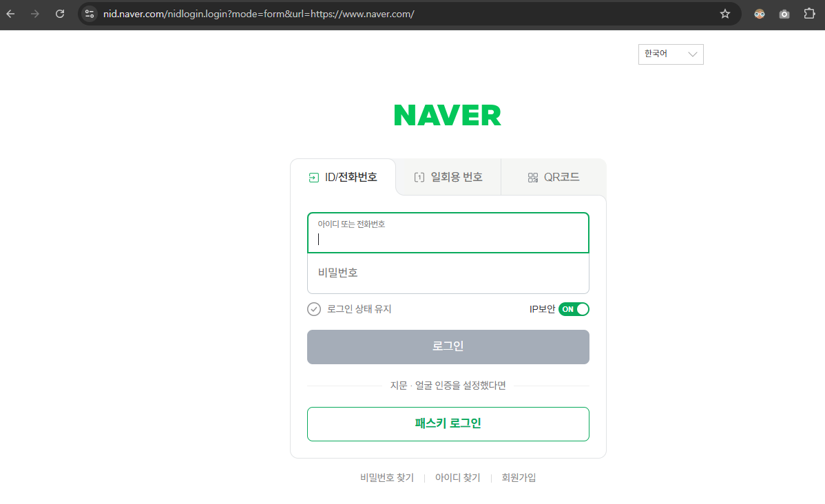Viewport: 825px width, 504px height.
Task: Click the 지문 · 얼굴 인증을 설정했다면 text
Action: [448, 386]
